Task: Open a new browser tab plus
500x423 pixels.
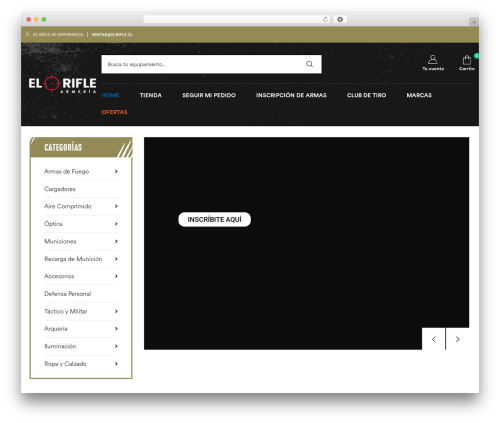Action: 474,22
